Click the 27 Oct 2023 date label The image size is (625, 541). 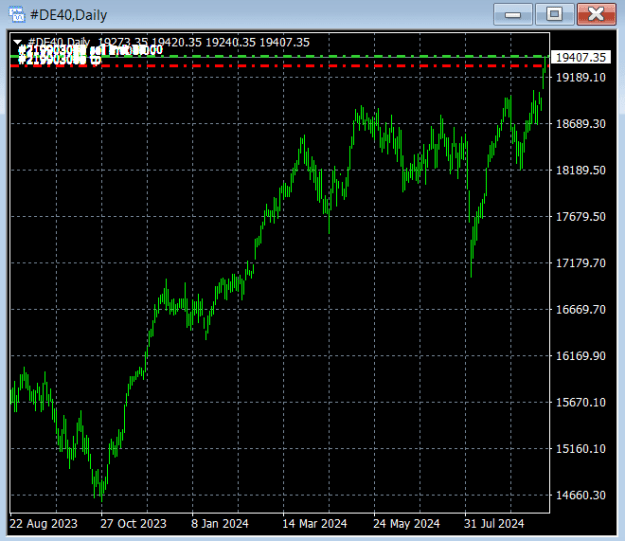pyautogui.click(x=133, y=523)
